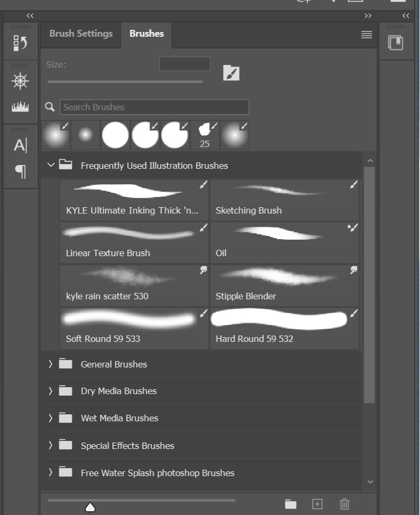Collapse left dock with double-arrow icon
Viewport: 420px width, 515px height.
tap(30, 15)
